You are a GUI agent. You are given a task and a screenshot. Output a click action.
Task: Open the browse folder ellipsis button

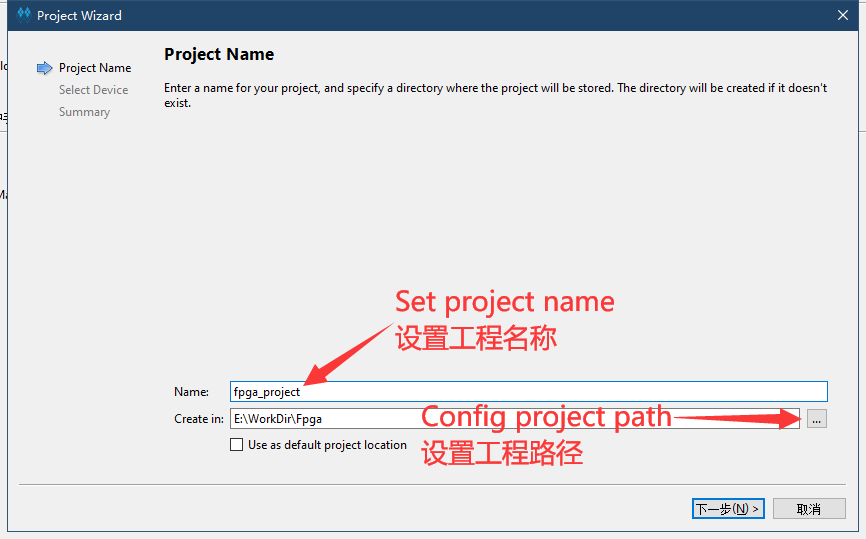click(817, 419)
